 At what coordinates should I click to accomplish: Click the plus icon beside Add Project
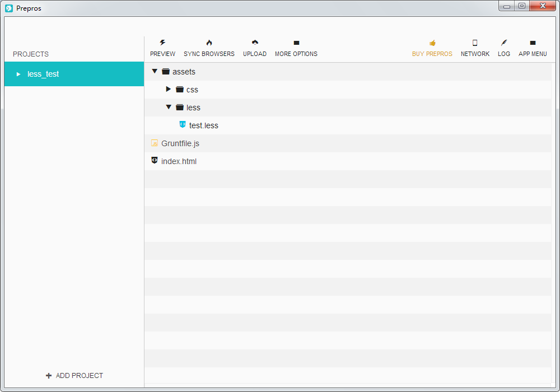[49, 376]
